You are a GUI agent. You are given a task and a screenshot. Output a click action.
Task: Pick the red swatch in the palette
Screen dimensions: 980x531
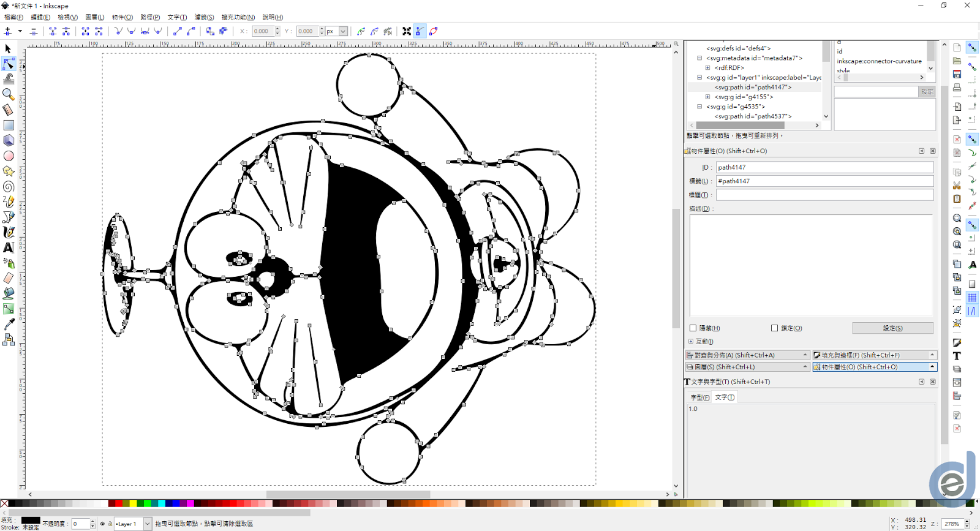point(119,503)
